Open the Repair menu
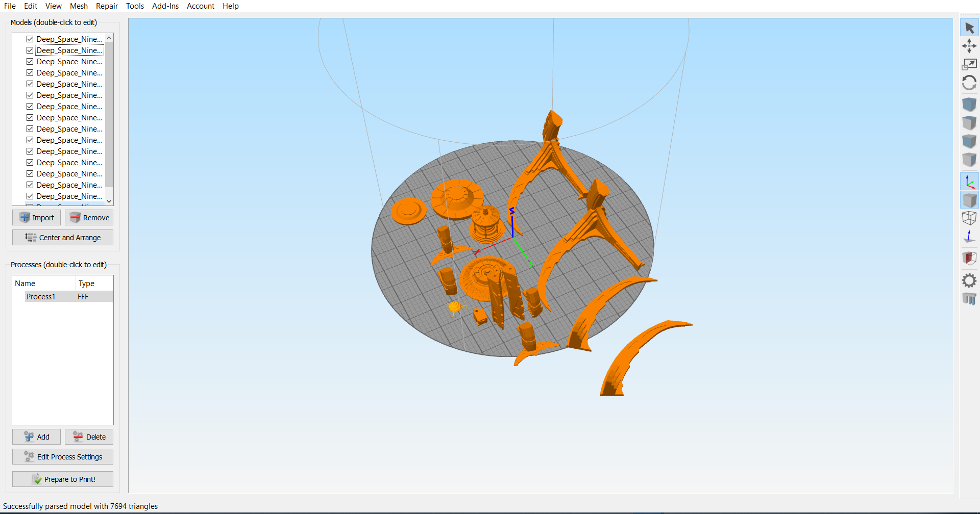The height and width of the screenshot is (514, 980). pyautogui.click(x=107, y=6)
